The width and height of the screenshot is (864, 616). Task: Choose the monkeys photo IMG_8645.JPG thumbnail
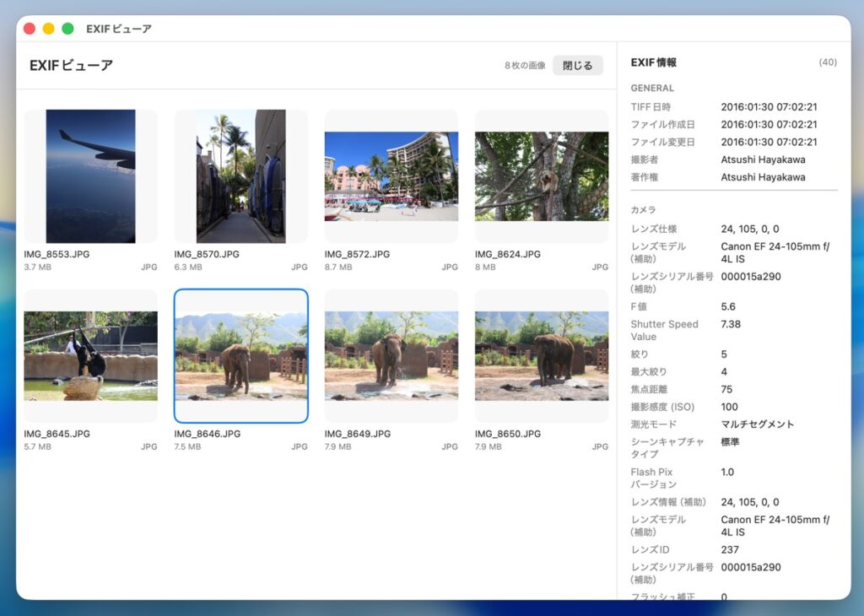click(x=90, y=355)
